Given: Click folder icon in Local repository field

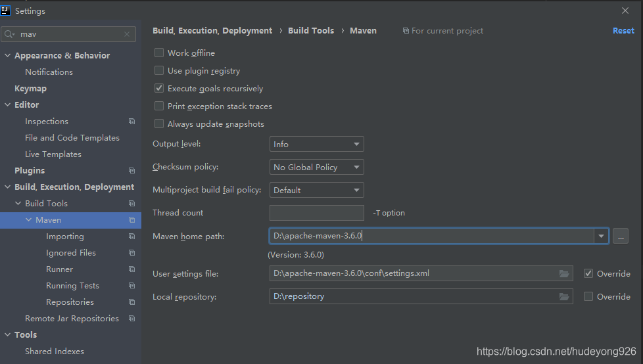Looking at the screenshot, I should pyautogui.click(x=564, y=296).
